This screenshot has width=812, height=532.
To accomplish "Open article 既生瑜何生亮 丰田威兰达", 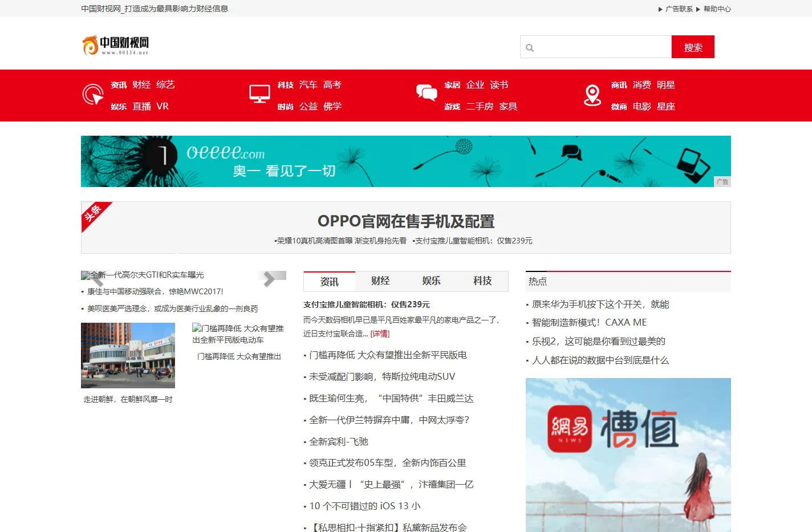I will [x=391, y=399].
